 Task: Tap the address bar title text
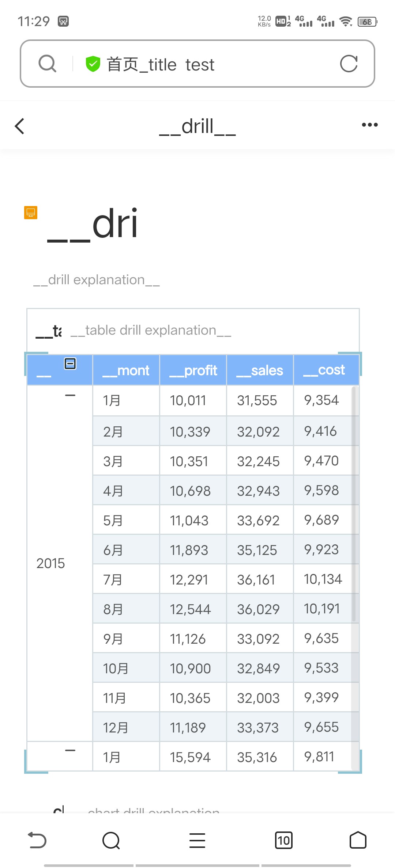[x=161, y=65]
